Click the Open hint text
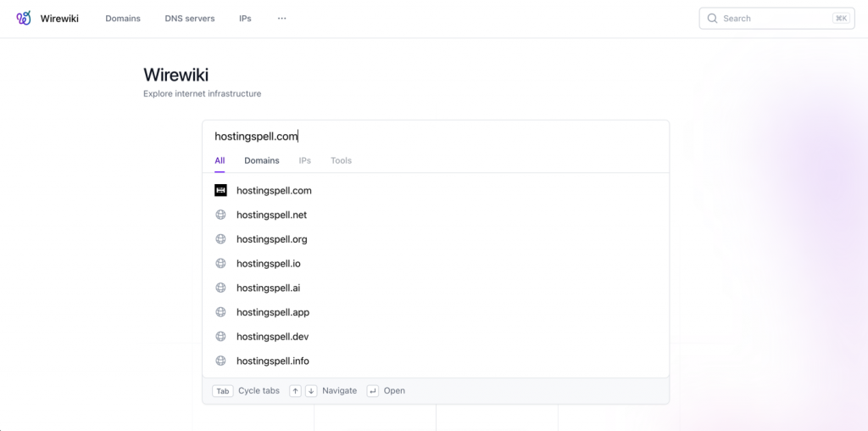 pos(395,390)
